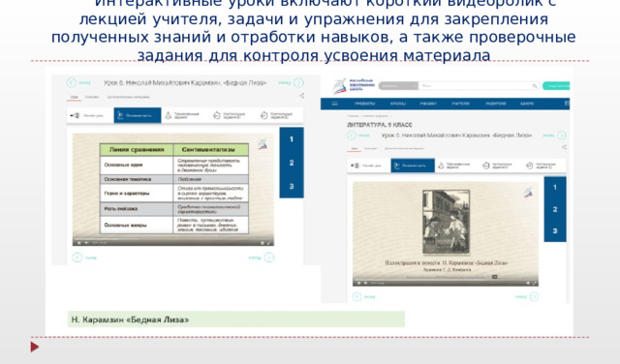The height and width of the screenshot is (364, 620).
Task: Open 'Контрольные задания В1' in right screenshot
Action: [x=500, y=166]
